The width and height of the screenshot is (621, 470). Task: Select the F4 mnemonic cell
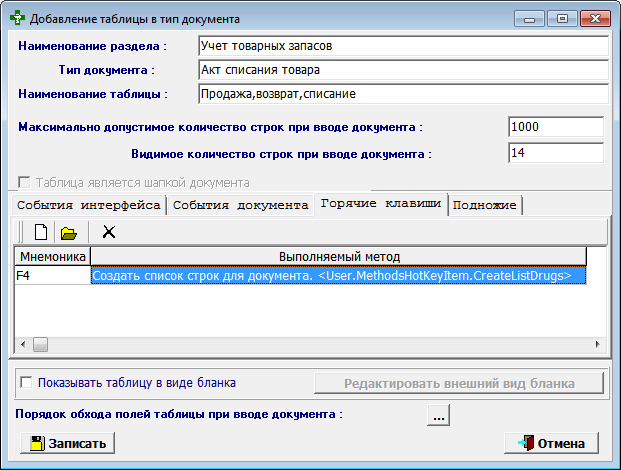(x=52, y=276)
